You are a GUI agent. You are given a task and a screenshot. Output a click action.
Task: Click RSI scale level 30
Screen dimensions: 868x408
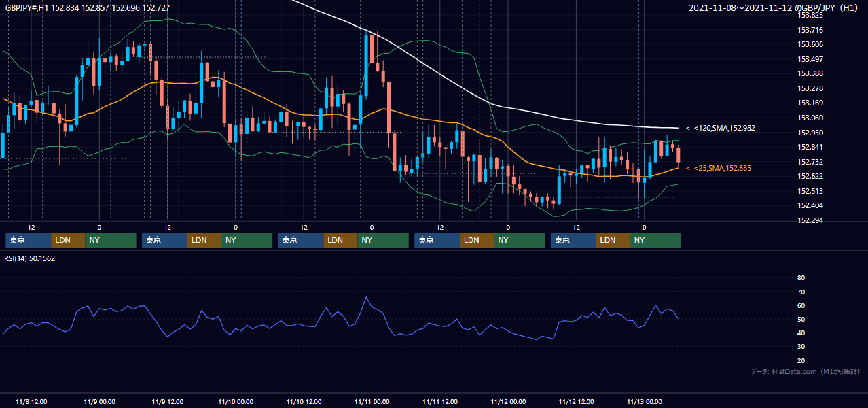click(801, 347)
